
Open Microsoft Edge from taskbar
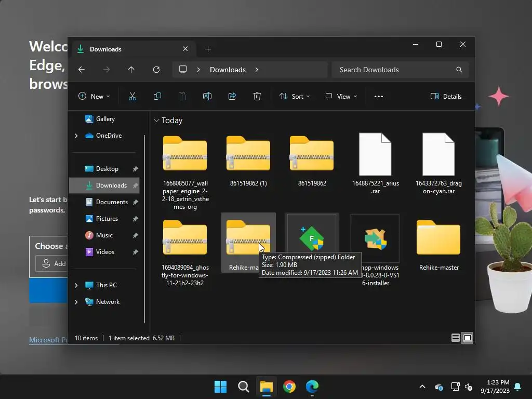[x=312, y=387]
